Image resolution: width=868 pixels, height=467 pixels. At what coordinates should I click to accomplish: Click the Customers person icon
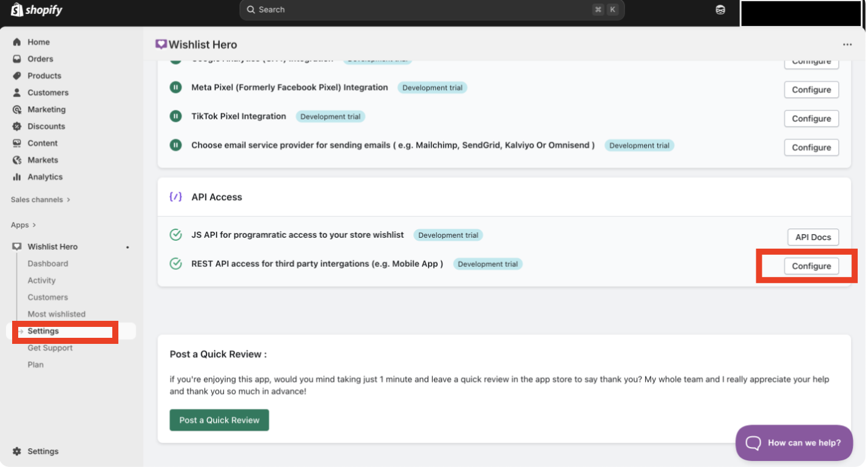pyautogui.click(x=17, y=93)
